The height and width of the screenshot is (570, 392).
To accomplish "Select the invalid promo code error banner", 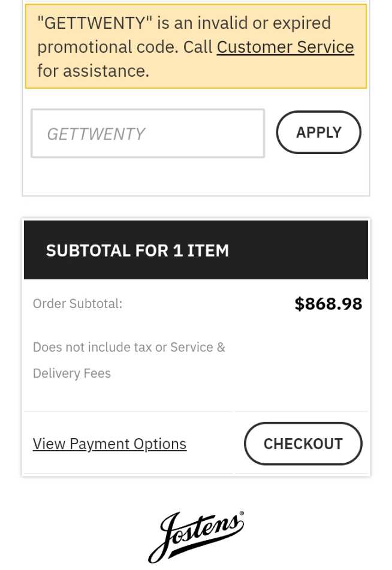I will click(x=196, y=46).
